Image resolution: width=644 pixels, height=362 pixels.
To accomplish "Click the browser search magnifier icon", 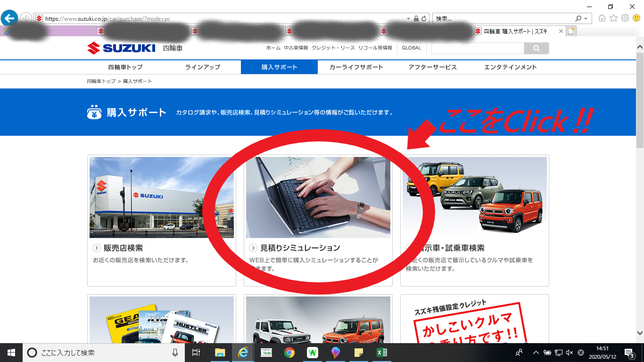I will 578,19.
